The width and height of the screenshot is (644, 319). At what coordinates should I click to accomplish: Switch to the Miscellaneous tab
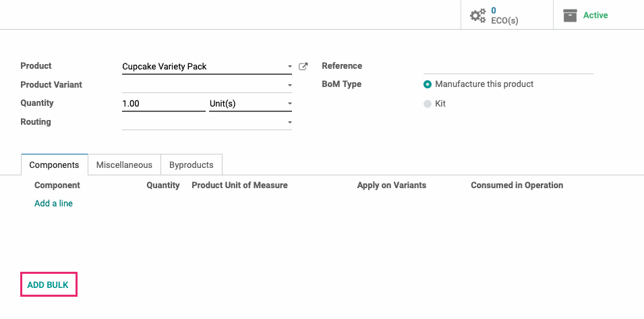tap(124, 165)
